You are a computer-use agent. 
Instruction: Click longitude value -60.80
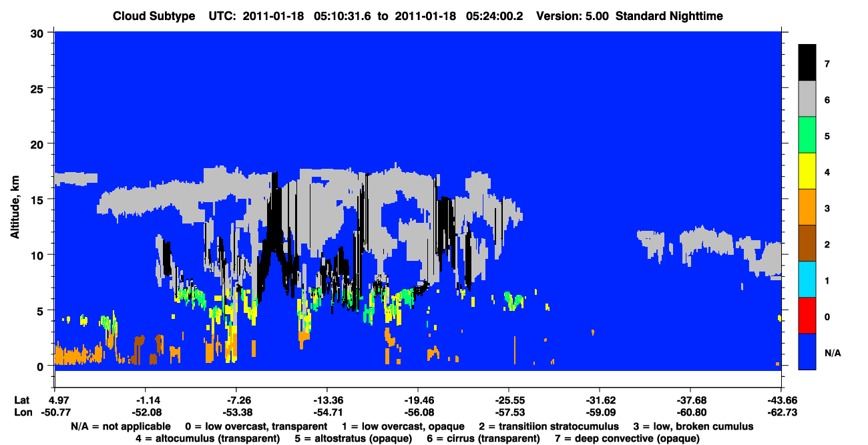[690, 412]
